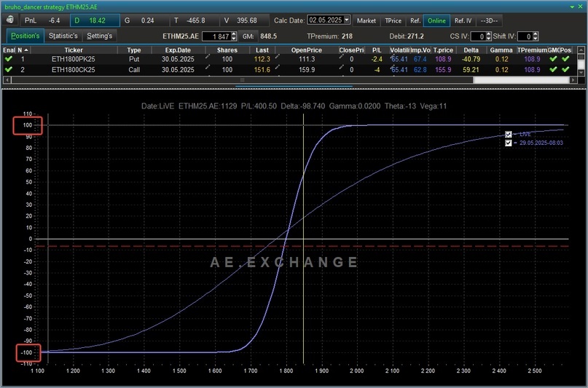Select the ETH1800CK25 ticker cell
The image size is (588, 388).
[74, 70]
